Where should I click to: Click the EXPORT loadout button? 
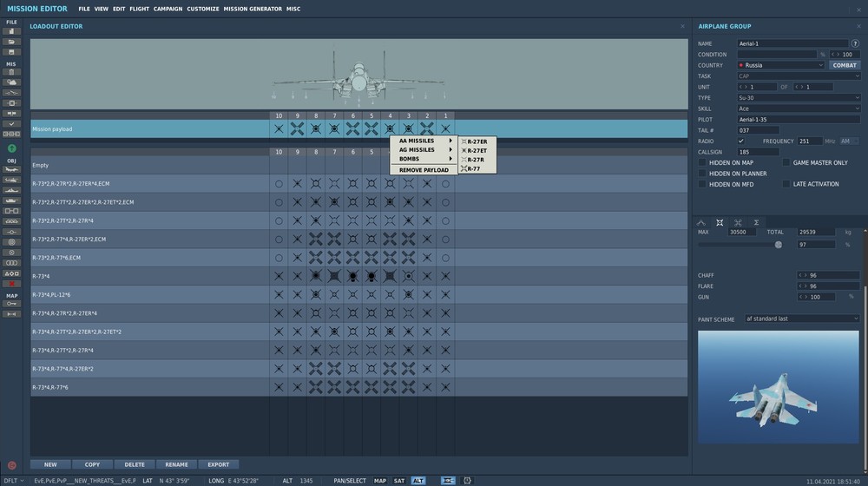(218, 464)
